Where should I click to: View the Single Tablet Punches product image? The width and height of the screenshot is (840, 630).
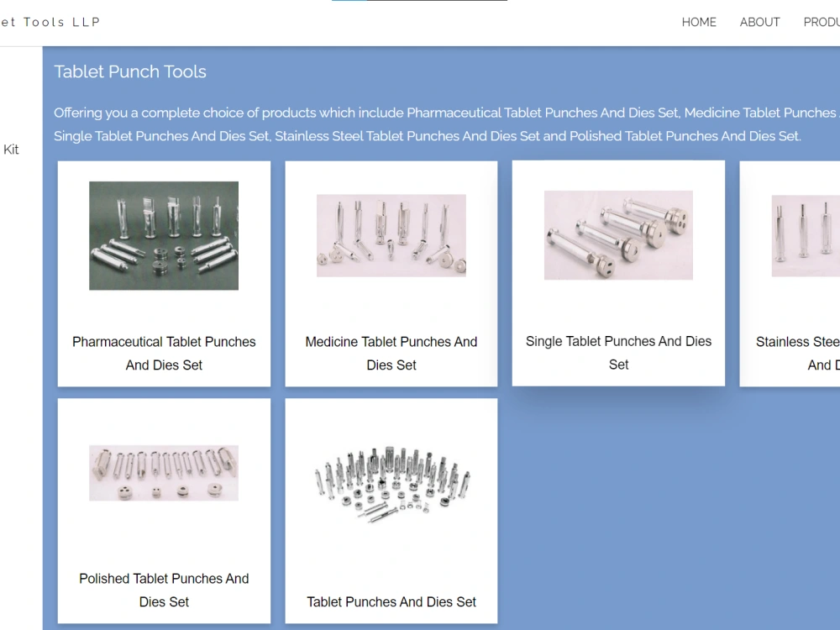pyautogui.click(x=618, y=235)
